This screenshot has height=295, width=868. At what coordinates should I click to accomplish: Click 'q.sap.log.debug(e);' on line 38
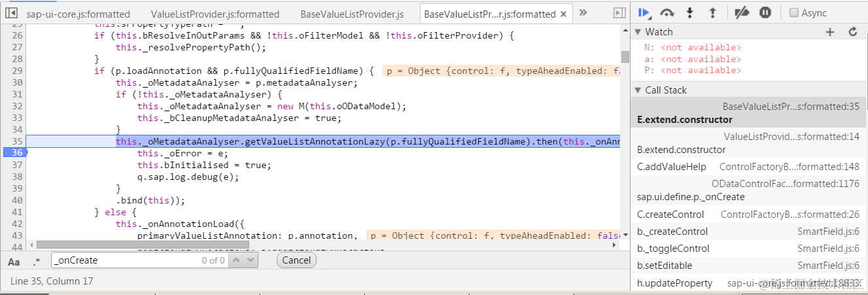click(188, 177)
